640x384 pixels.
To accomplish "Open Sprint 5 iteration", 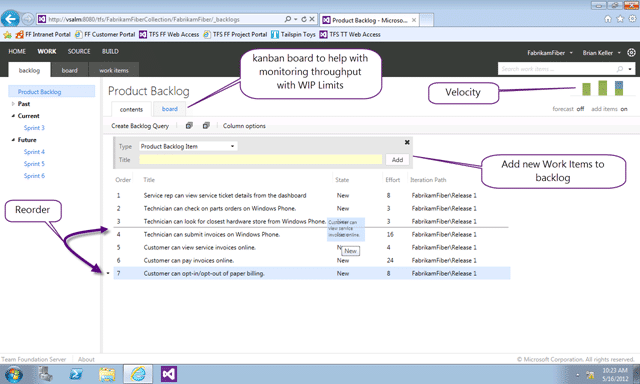I will click(34, 164).
